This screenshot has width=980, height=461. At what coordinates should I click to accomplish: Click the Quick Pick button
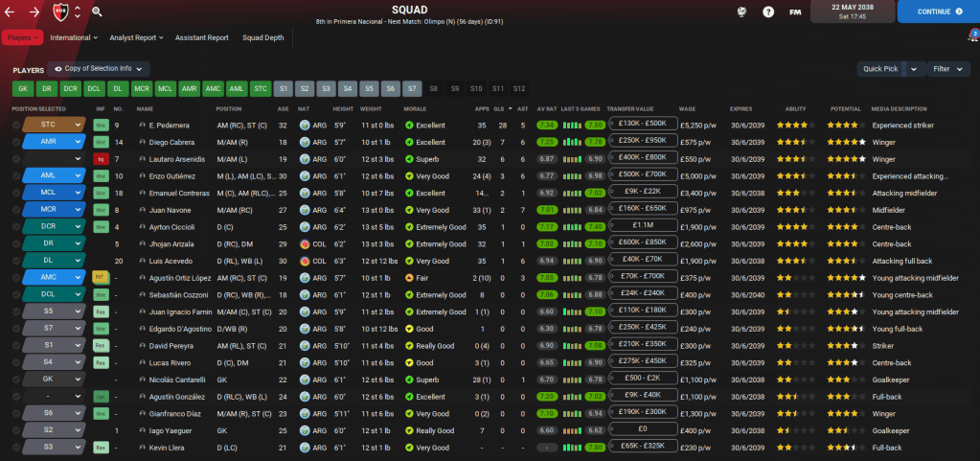879,69
